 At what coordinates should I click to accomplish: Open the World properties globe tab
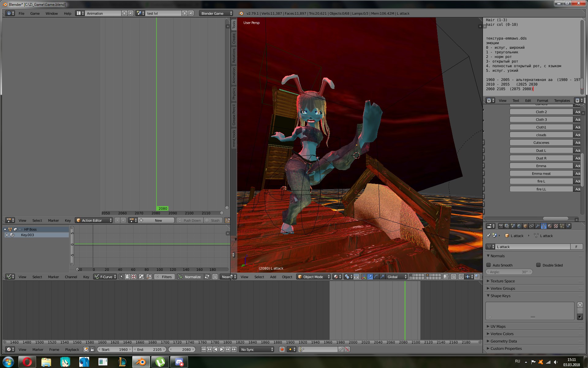[x=519, y=226]
